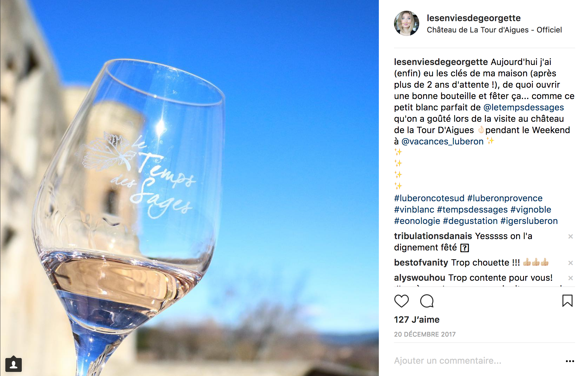The image size is (588, 376).
Task: Save the post with the bookmark icon
Action: 567,301
